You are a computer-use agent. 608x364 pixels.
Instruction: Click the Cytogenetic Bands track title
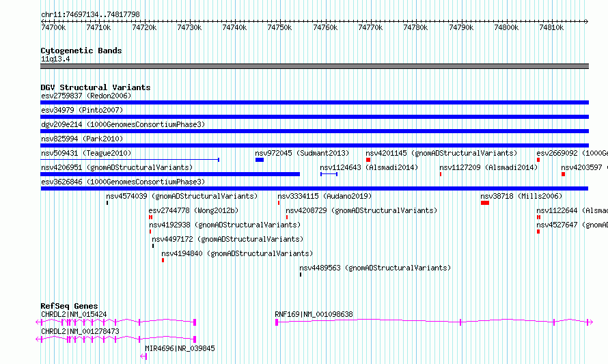click(x=81, y=51)
